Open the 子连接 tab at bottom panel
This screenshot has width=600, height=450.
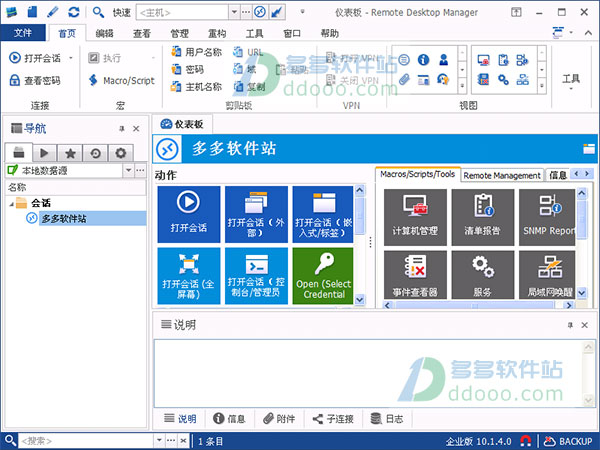(333, 419)
